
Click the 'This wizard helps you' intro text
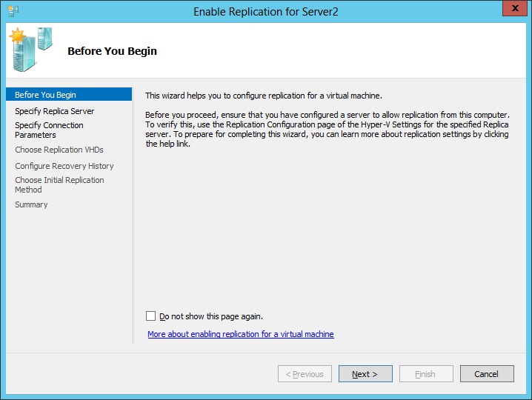[263, 96]
